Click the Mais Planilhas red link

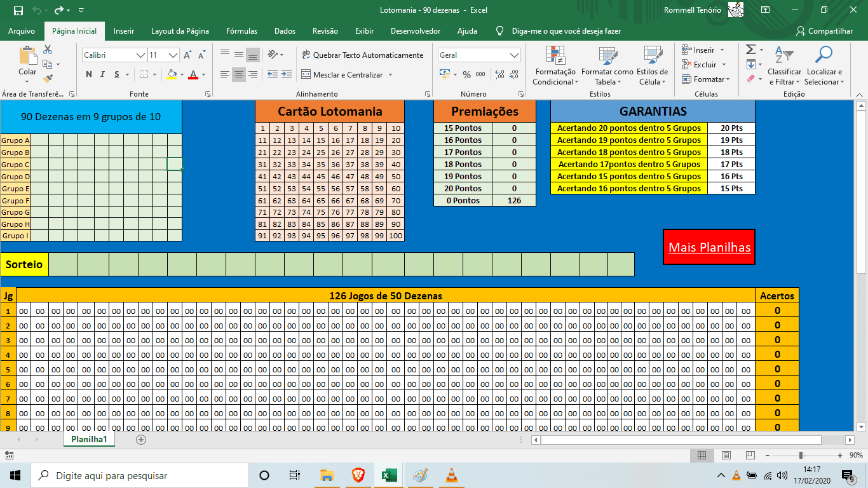coord(709,247)
